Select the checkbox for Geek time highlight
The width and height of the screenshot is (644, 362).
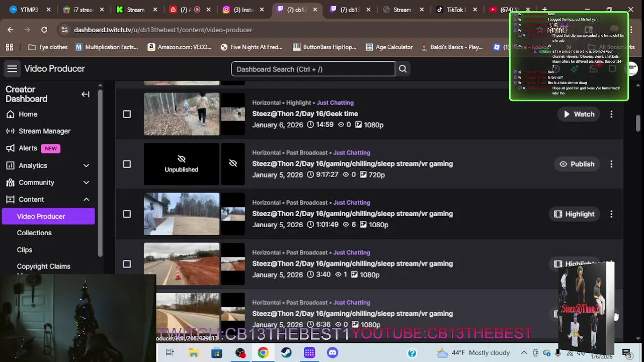(127, 114)
